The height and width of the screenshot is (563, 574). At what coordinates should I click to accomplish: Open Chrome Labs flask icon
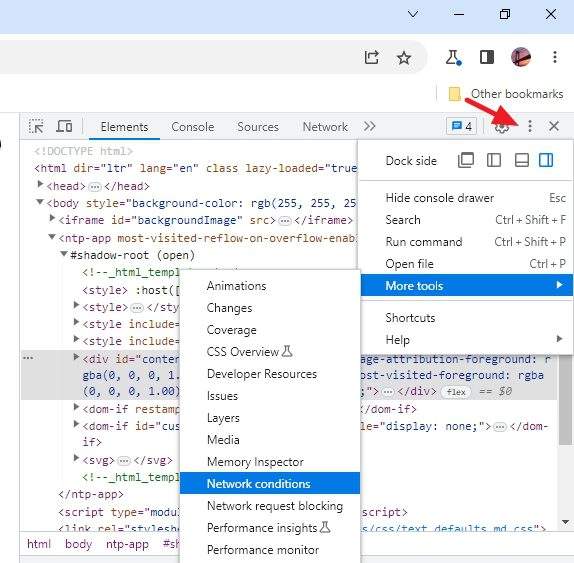(453, 57)
